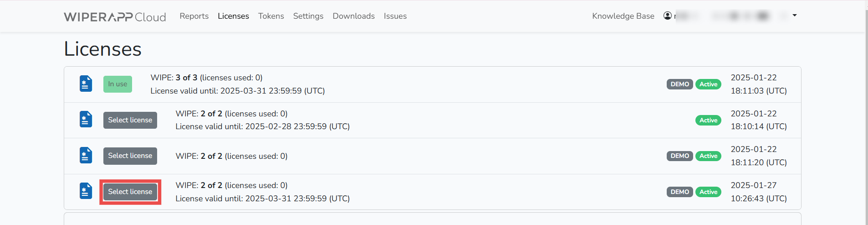Expand the user account dropdown arrow
The image size is (868, 225).
[x=795, y=16]
